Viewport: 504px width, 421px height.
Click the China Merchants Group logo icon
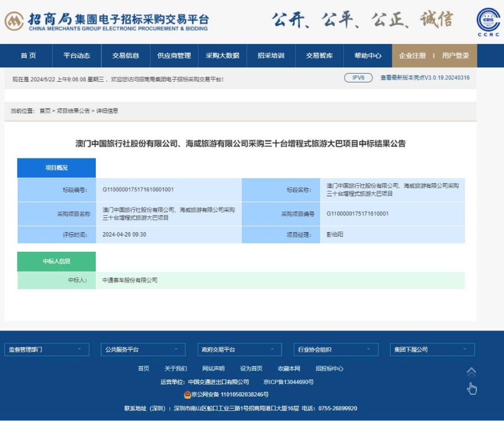[x=14, y=21]
